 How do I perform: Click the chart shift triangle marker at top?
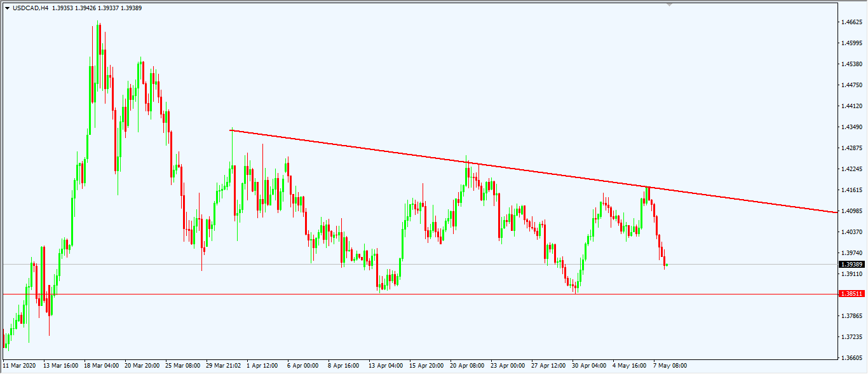(669, 4)
